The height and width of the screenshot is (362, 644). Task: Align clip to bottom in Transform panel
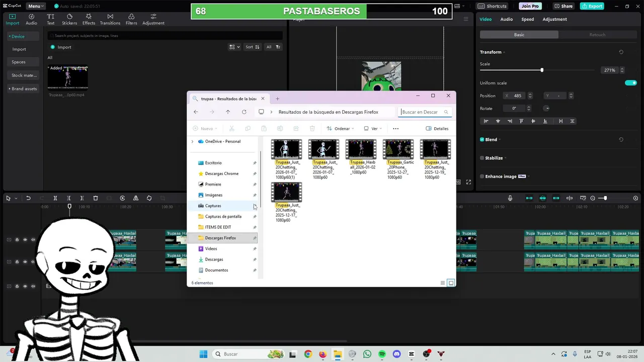point(545,121)
